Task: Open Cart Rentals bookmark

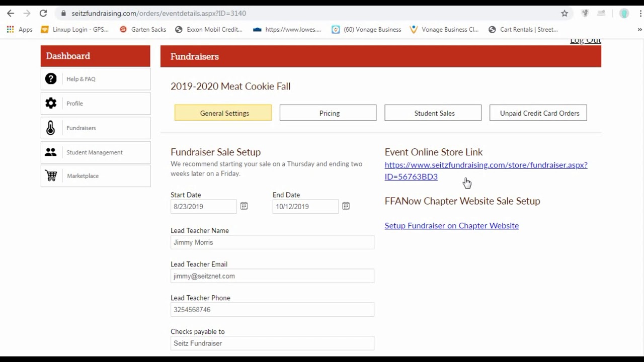Action: point(523,30)
